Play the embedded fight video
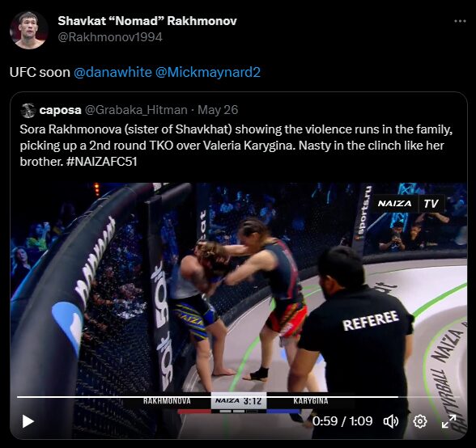This screenshot has height=448, width=476. point(28,421)
